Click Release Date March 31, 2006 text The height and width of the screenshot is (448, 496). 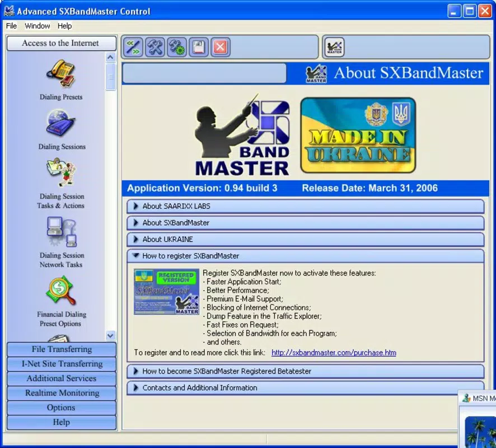370,188
